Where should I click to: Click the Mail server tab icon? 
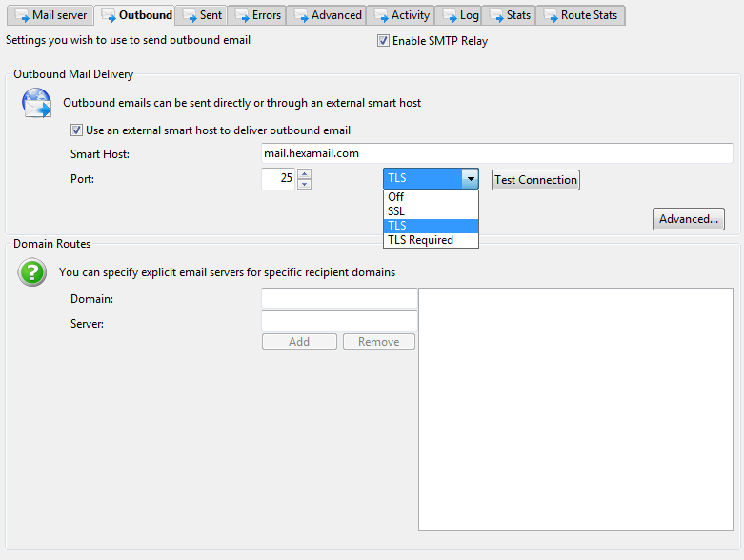pos(21,15)
